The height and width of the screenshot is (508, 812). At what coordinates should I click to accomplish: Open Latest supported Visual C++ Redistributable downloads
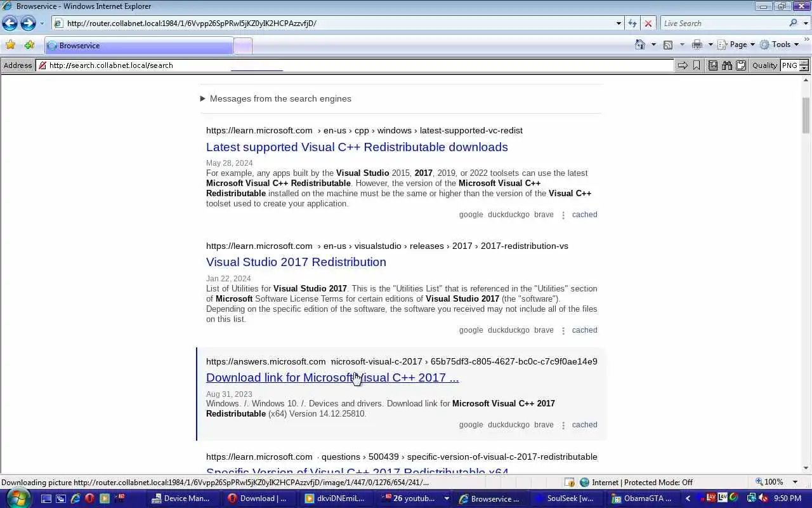pos(357,147)
